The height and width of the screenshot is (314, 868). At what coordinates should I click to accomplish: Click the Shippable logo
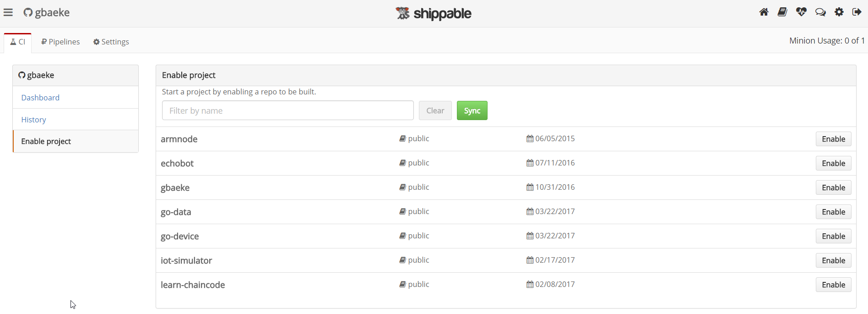[434, 14]
